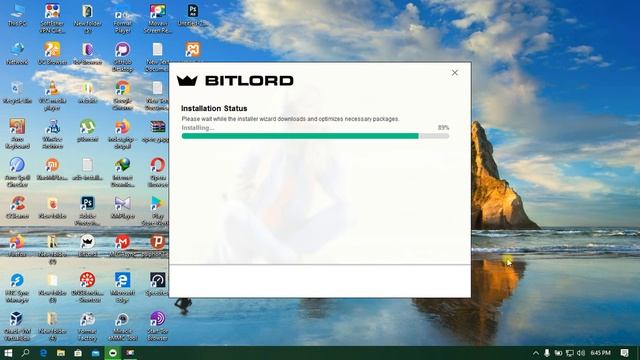
Task: Open CCleaner desktop shortcut
Action: [17, 207]
